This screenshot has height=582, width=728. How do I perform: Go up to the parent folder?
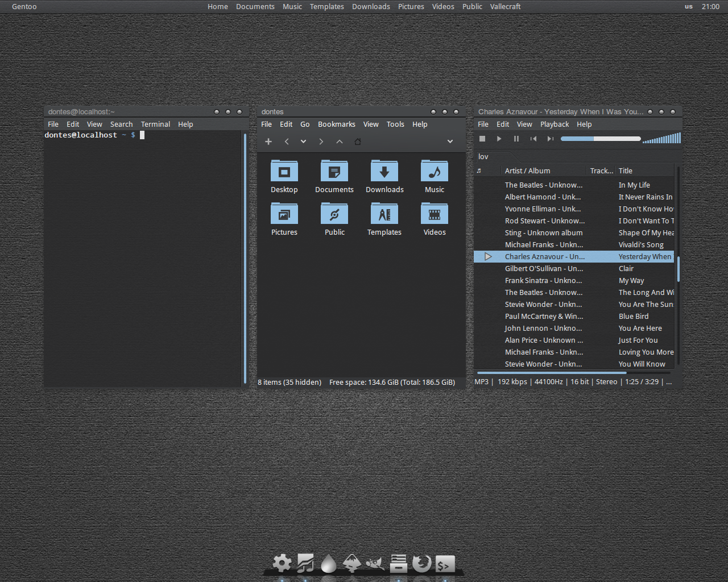click(x=340, y=142)
